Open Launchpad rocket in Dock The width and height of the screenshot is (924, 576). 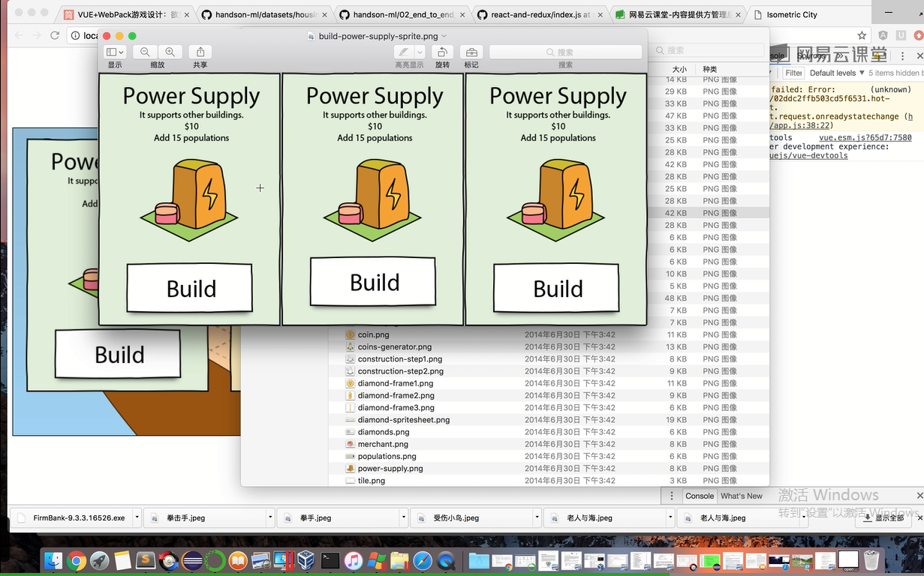(99, 560)
